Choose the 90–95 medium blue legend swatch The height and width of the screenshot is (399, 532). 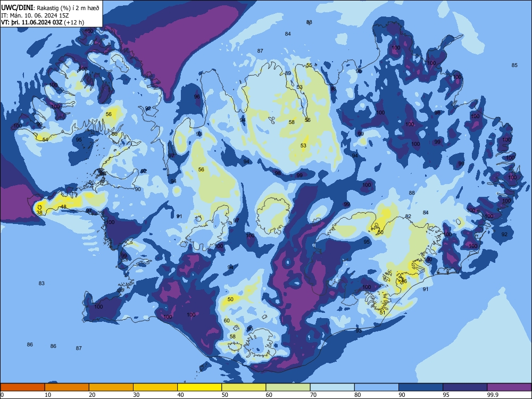(421, 387)
